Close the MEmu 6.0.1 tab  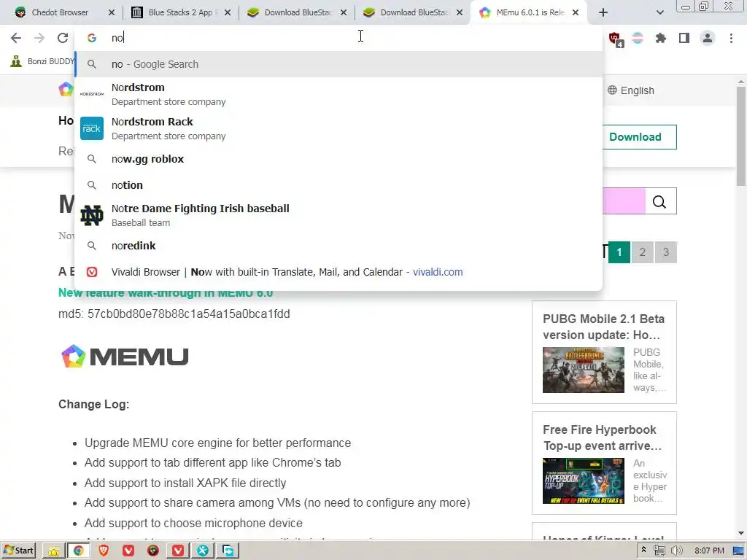tap(576, 12)
